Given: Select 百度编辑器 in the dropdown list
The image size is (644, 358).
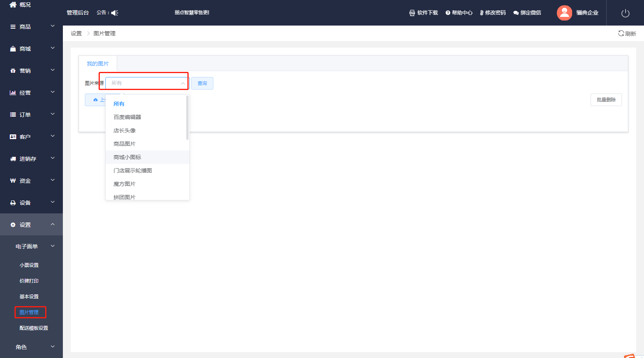Looking at the screenshot, I should (147, 117).
